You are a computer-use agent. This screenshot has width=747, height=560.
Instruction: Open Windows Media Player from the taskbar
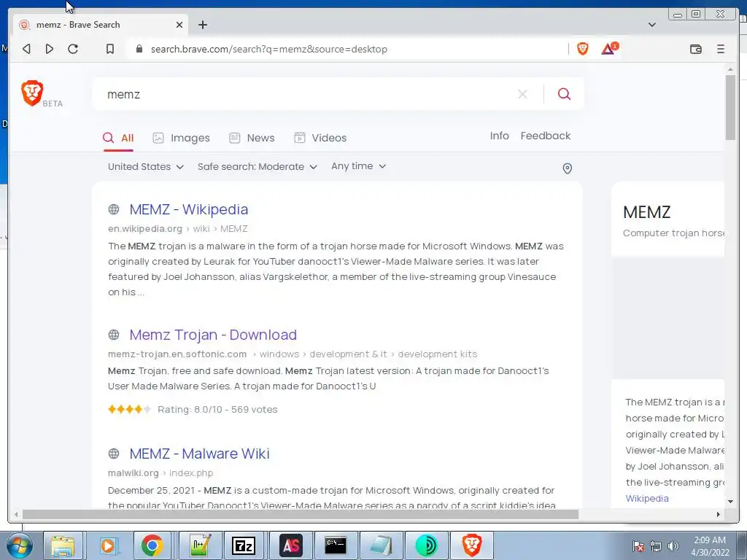108,545
